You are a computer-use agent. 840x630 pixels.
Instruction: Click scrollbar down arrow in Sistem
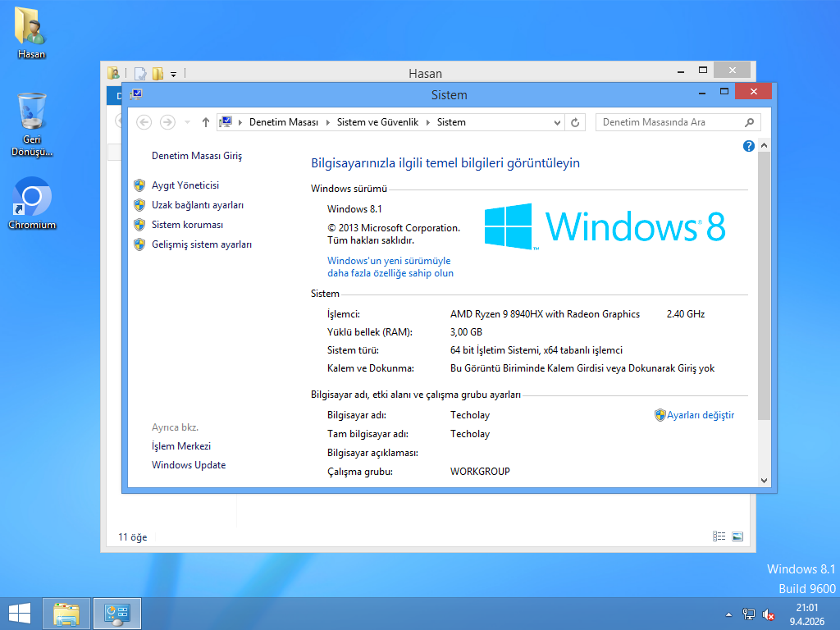(x=764, y=481)
